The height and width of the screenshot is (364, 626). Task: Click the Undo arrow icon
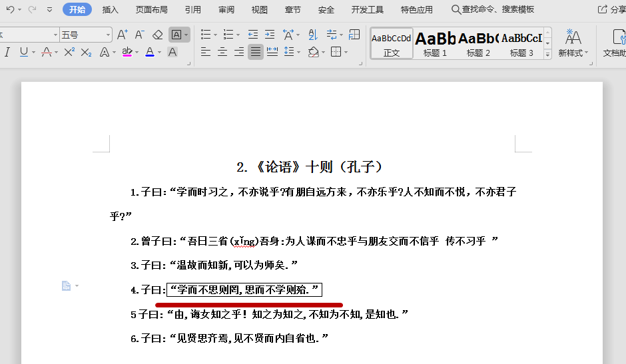point(11,9)
